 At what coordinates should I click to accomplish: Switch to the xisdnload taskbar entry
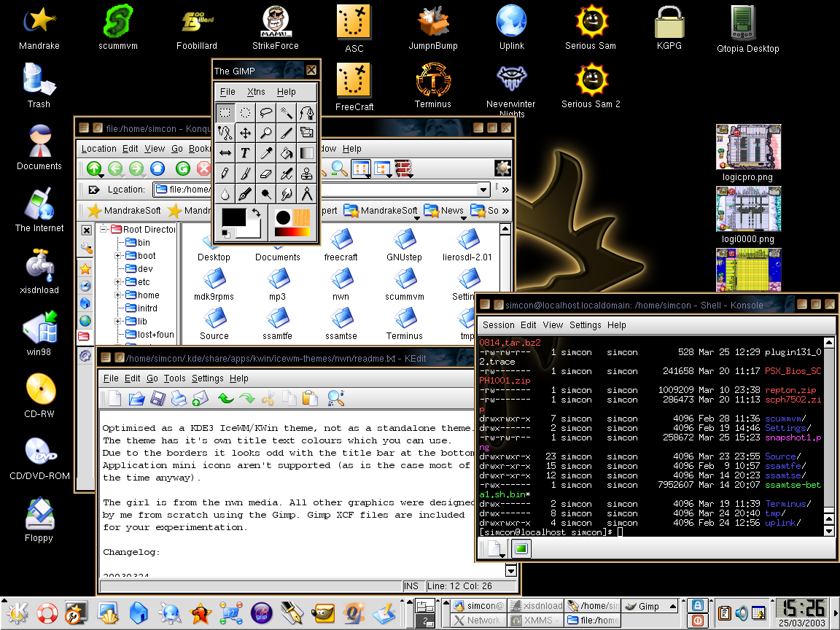tap(536, 605)
